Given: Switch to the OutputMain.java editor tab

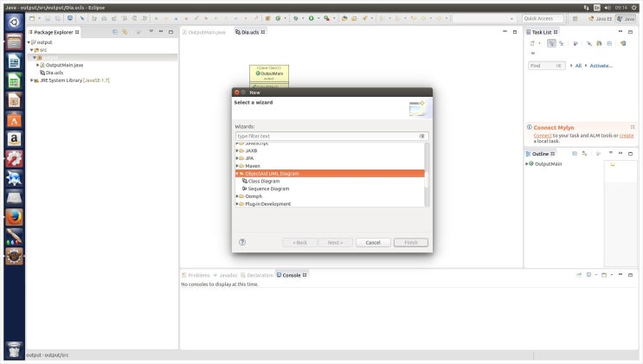Looking at the screenshot, I should point(205,32).
